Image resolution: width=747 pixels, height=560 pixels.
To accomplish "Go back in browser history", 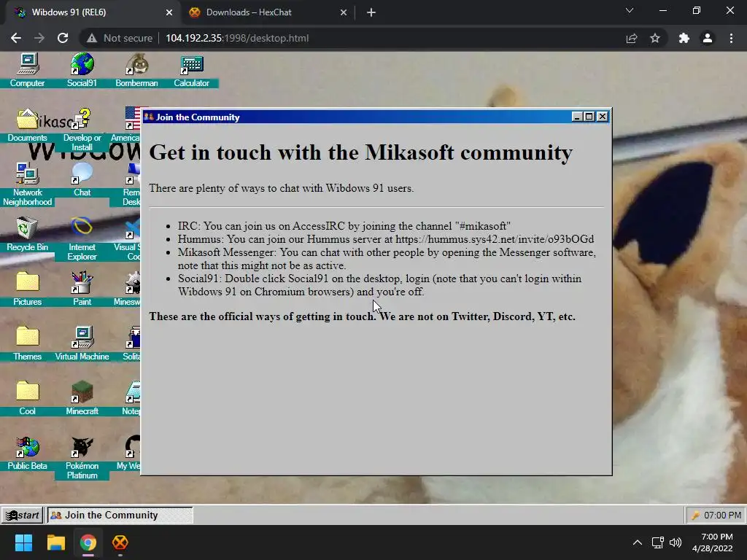I will pos(16,38).
